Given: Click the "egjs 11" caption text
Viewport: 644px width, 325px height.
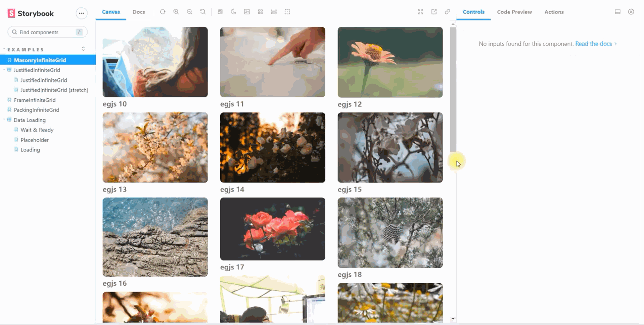Looking at the screenshot, I should tap(232, 104).
